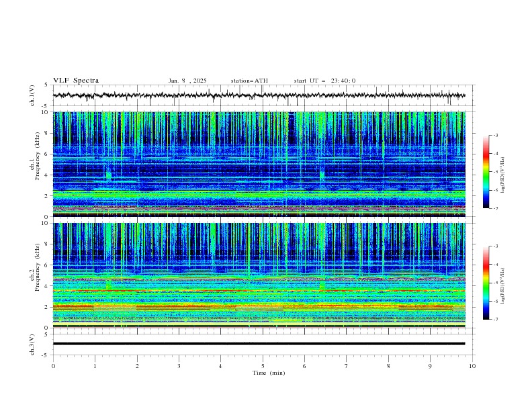Click the 'ch.3(V)' waveform axis label

point(32,345)
